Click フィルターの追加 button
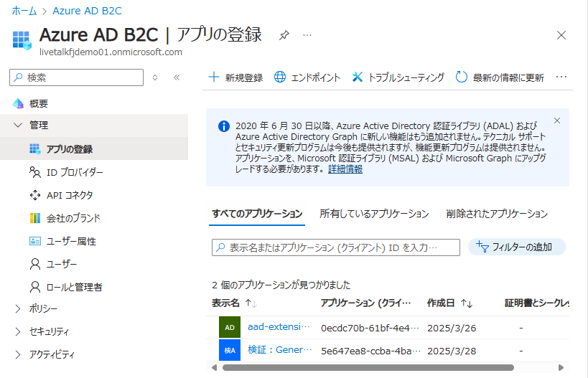The image size is (588, 378). [517, 247]
